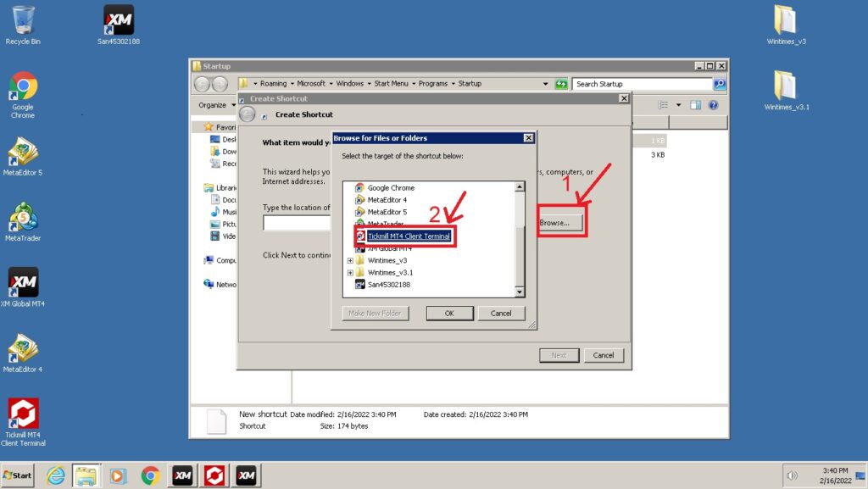Viewport: 868px width, 489px height.
Task: Toggle preview pane icon in Startup window
Action: tap(695, 105)
